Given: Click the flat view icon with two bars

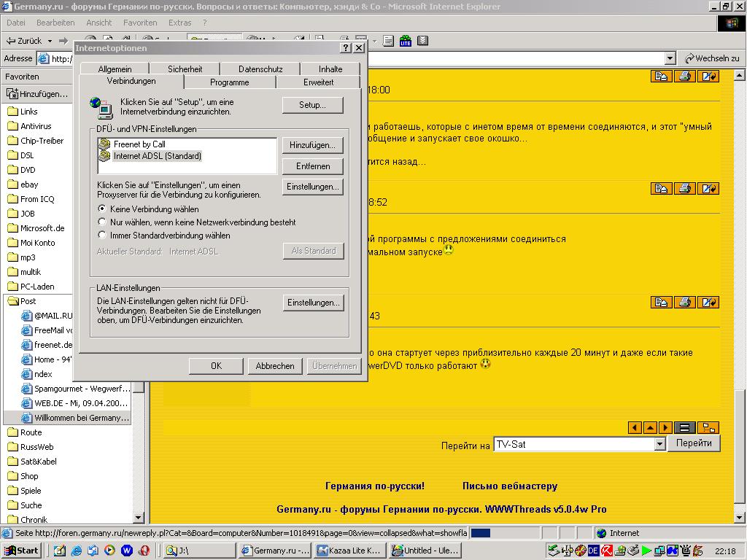Looking at the screenshot, I should click(x=684, y=427).
